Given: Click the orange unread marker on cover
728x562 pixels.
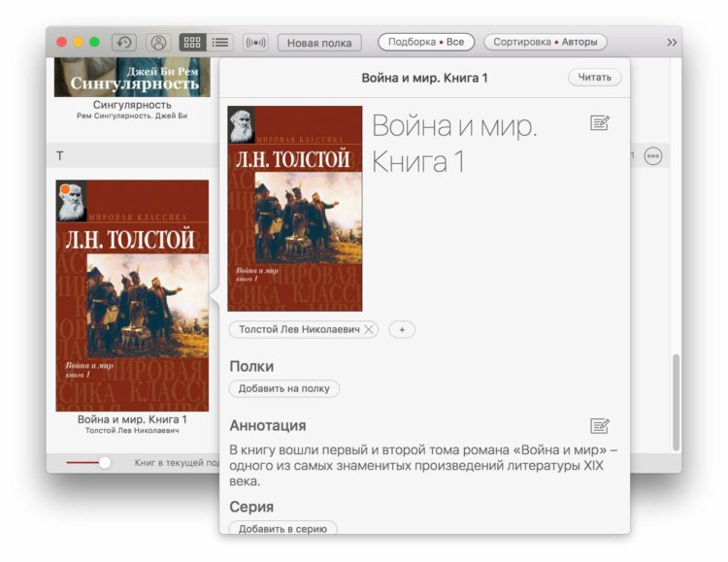Looking at the screenshot, I should point(65,189).
